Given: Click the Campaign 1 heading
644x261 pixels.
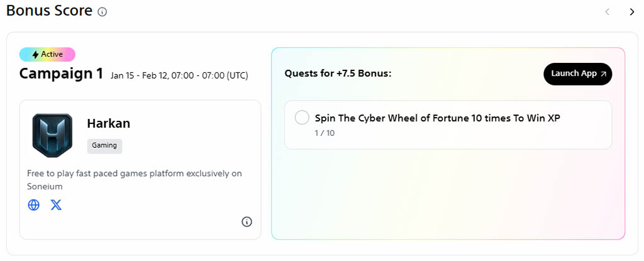Looking at the screenshot, I should [x=61, y=74].
